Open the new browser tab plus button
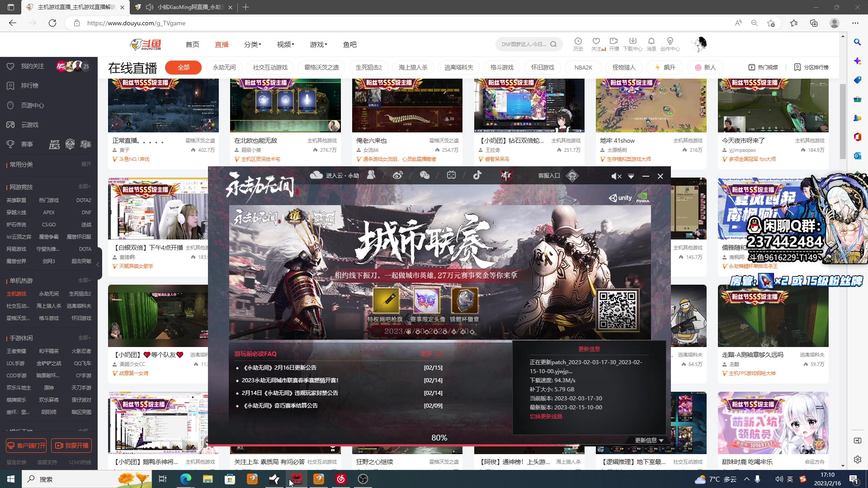 tap(245, 7)
